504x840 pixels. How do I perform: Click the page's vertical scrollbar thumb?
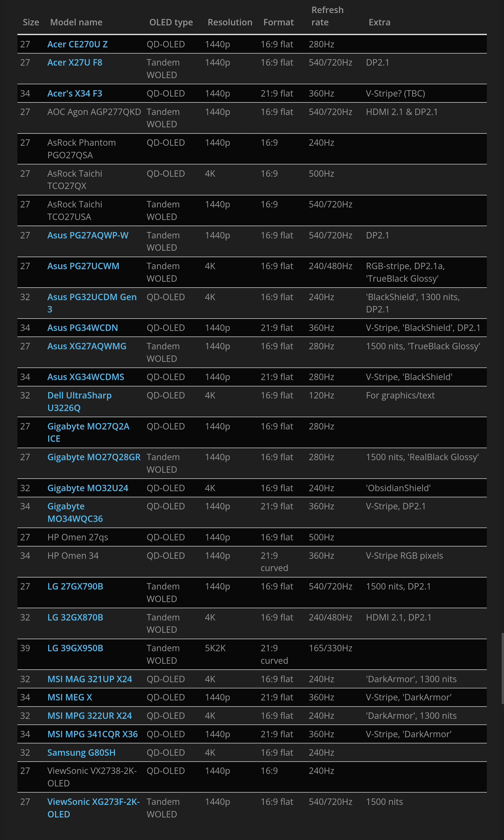(502, 668)
